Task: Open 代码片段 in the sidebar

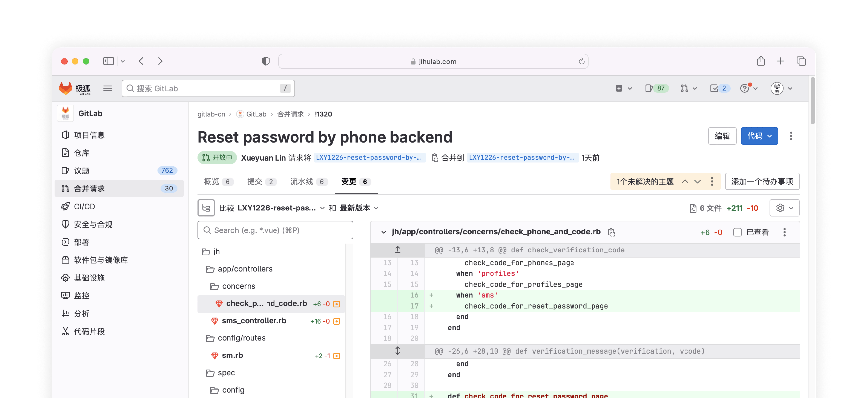Action: click(119, 331)
